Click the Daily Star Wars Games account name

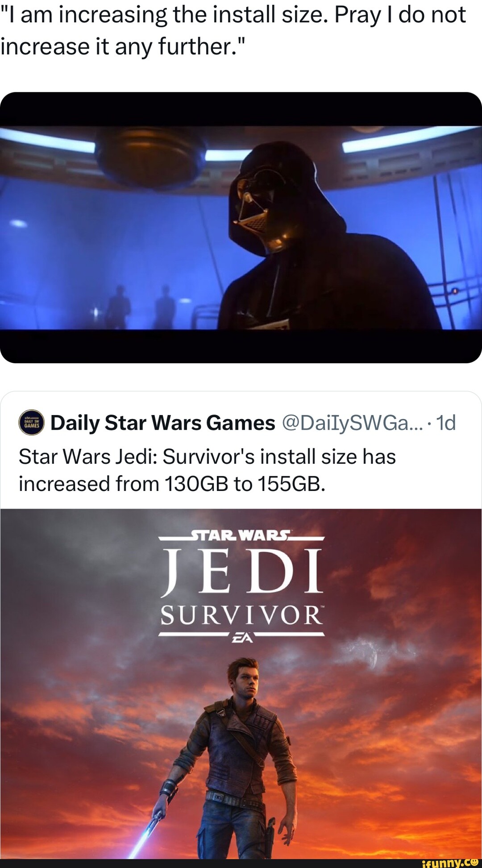(x=162, y=423)
